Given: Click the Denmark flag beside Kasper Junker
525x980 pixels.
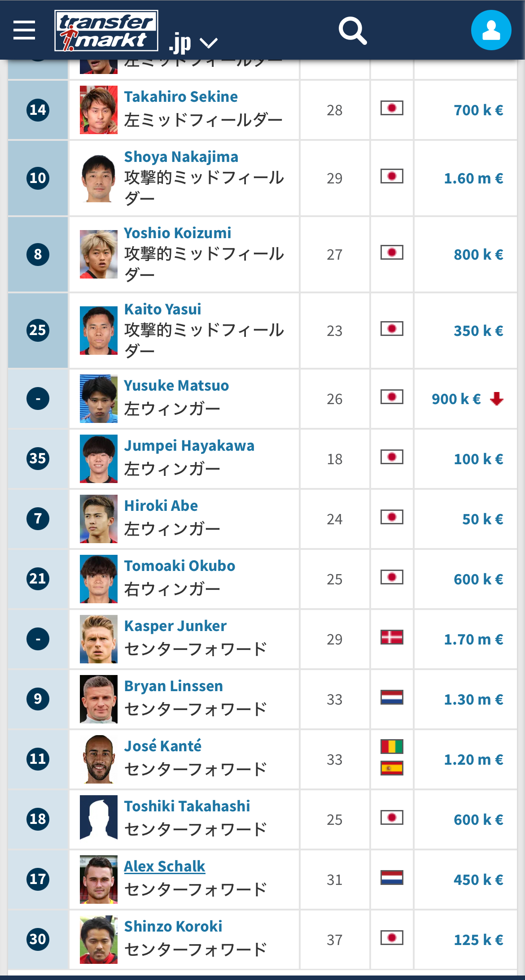Looking at the screenshot, I should (392, 637).
